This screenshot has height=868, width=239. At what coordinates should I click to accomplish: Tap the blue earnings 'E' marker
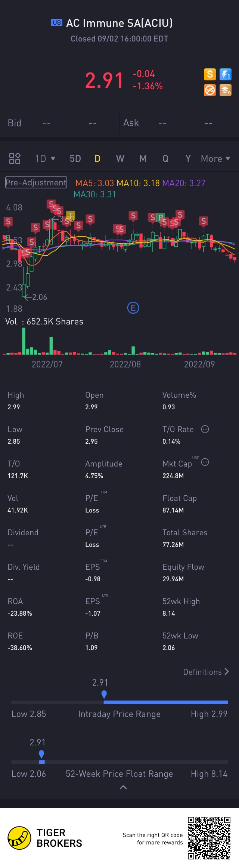coord(133,308)
